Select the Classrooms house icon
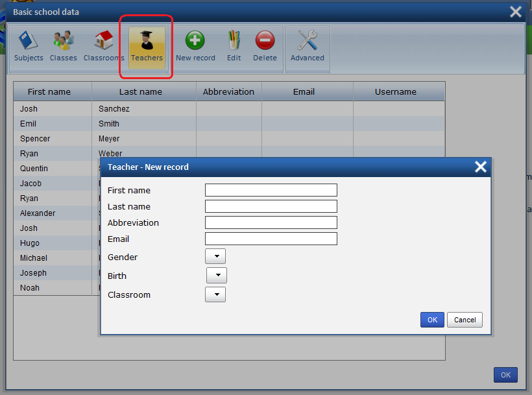Viewport: 532px width, 395px height. pos(103,42)
